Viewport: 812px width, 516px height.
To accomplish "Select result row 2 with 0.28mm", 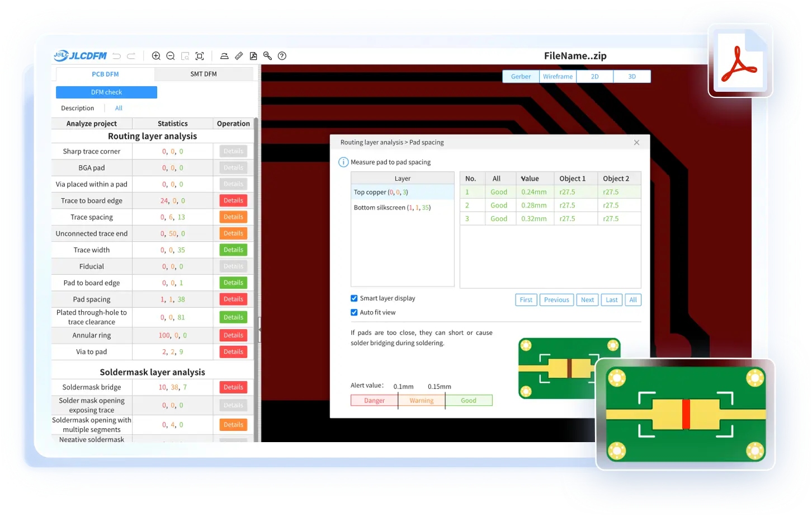I will (x=550, y=205).
